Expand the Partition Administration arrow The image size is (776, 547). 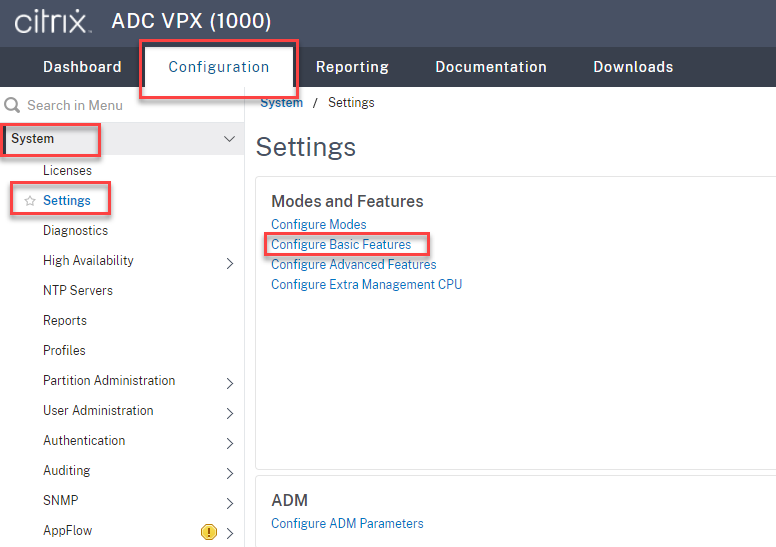(229, 383)
